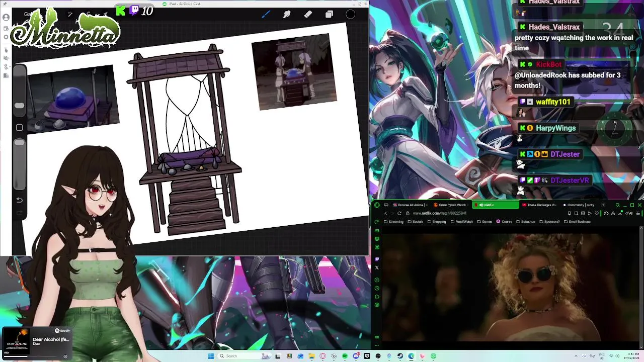Open the browser downloads icon
This screenshot has width=644, height=362.
point(620,213)
